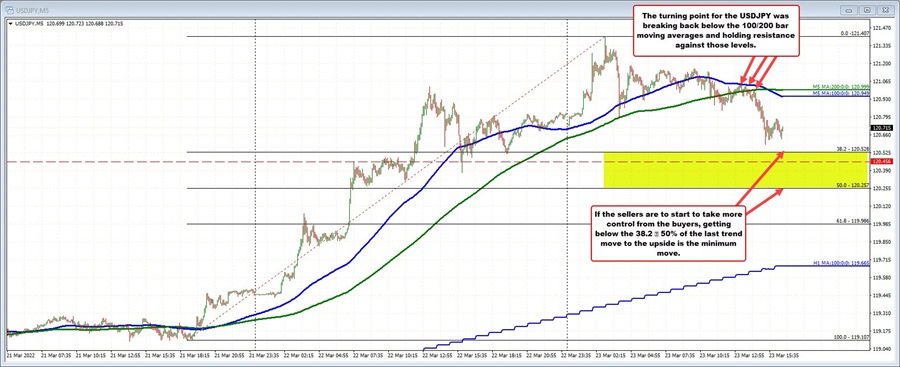Click price axis value 121.335
The image size is (900, 367).
pos(882,45)
